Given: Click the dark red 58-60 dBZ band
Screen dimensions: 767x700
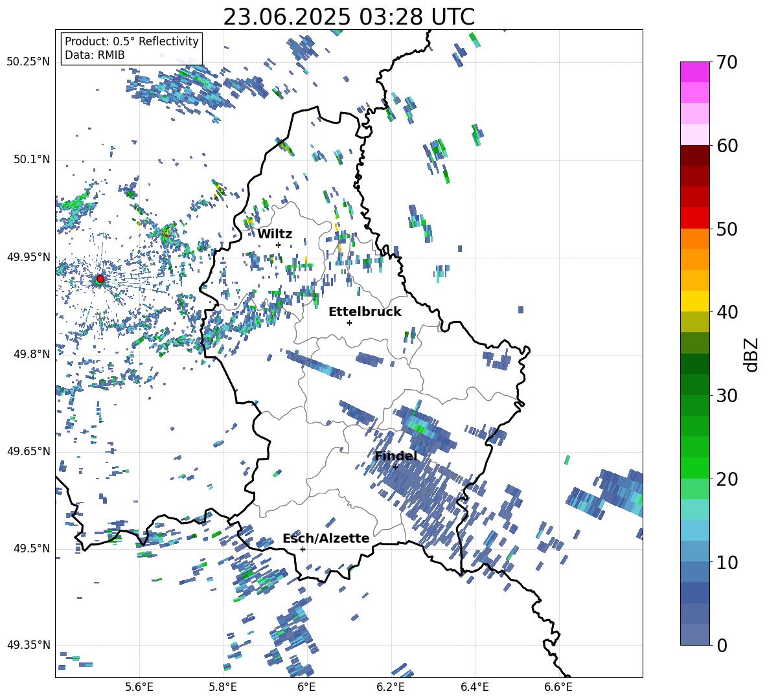Looking at the screenshot, I should 694,155.
